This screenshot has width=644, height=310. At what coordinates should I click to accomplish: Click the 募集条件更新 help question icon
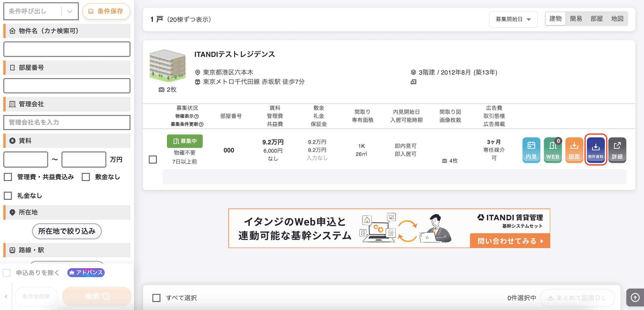click(x=201, y=124)
